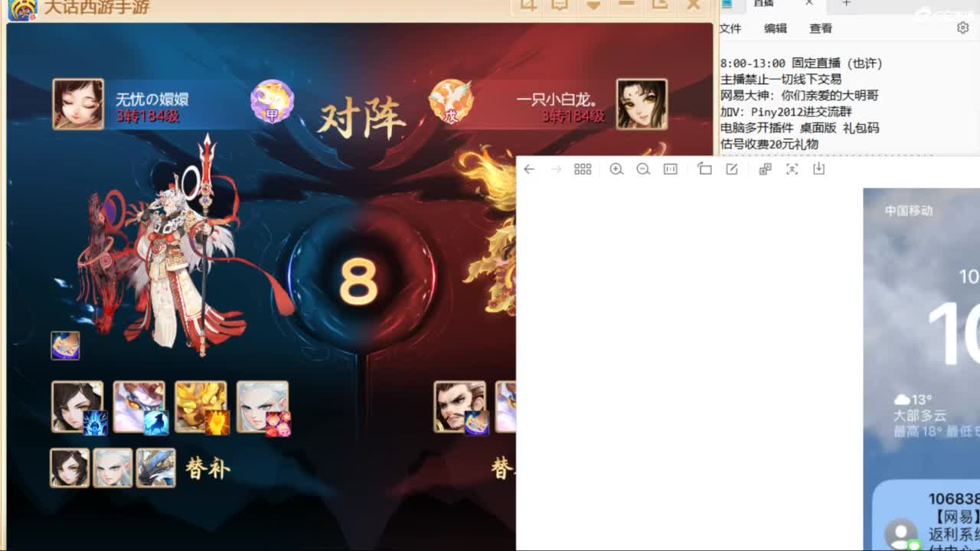Viewport: 980px width, 551px height.
Task: Click the 3转184级 level under 无忧の媛媛
Action: click(x=148, y=116)
